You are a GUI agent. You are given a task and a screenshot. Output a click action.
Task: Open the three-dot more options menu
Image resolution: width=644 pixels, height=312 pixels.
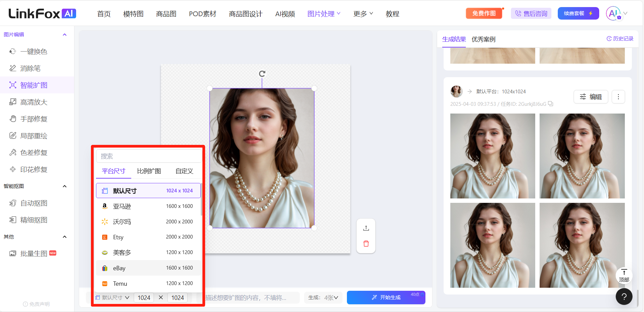coord(618,97)
